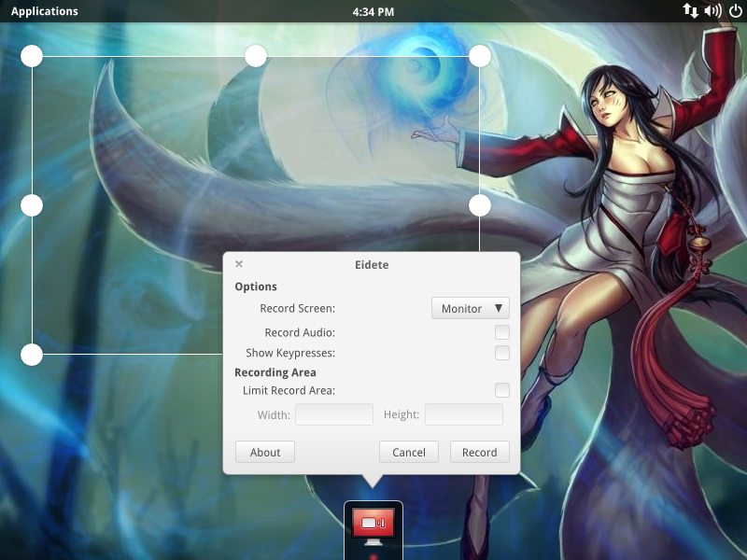Start recording with the Record button
Image resolution: width=747 pixels, height=560 pixels.
pyautogui.click(x=480, y=452)
